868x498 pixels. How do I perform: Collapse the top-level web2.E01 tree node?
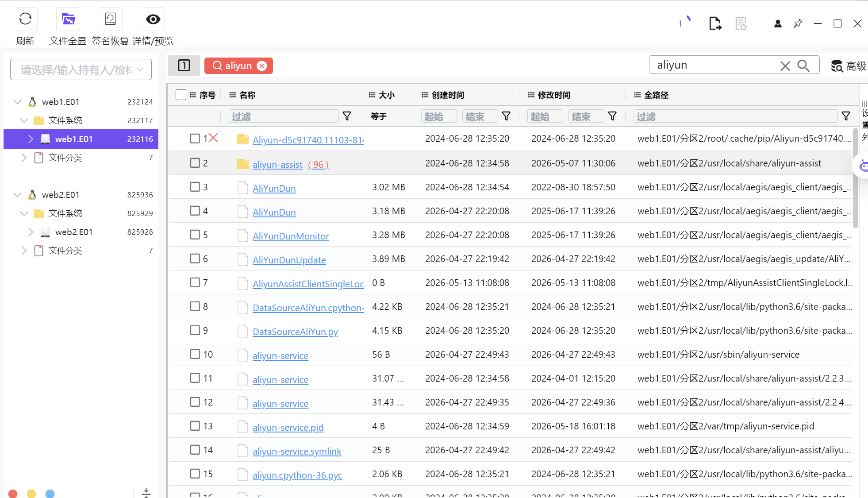(18, 195)
